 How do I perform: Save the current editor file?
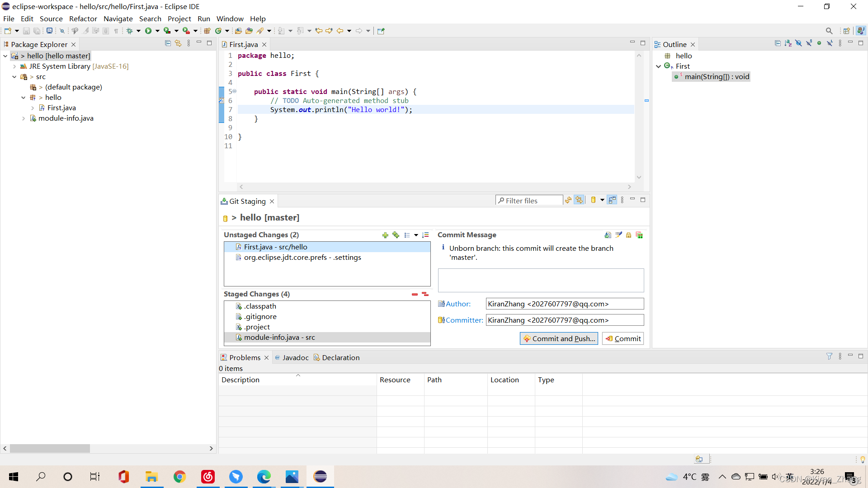pos(26,30)
